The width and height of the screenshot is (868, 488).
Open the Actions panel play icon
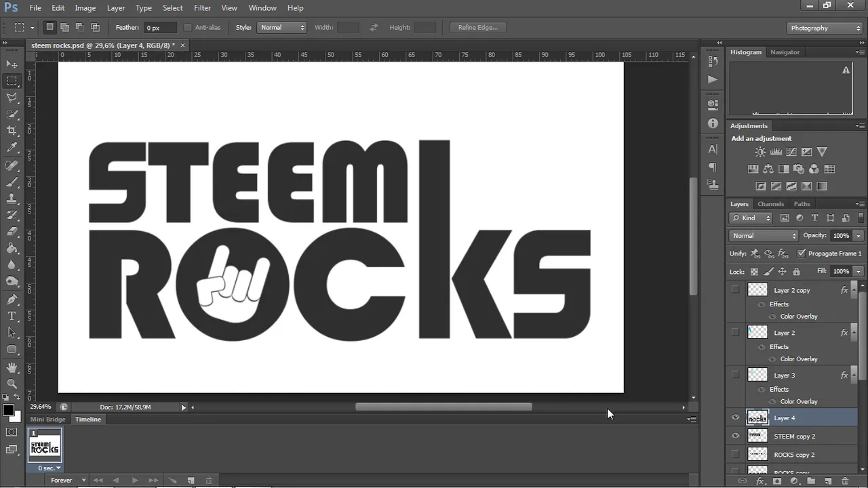pyautogui.click(x=713, y=79)
